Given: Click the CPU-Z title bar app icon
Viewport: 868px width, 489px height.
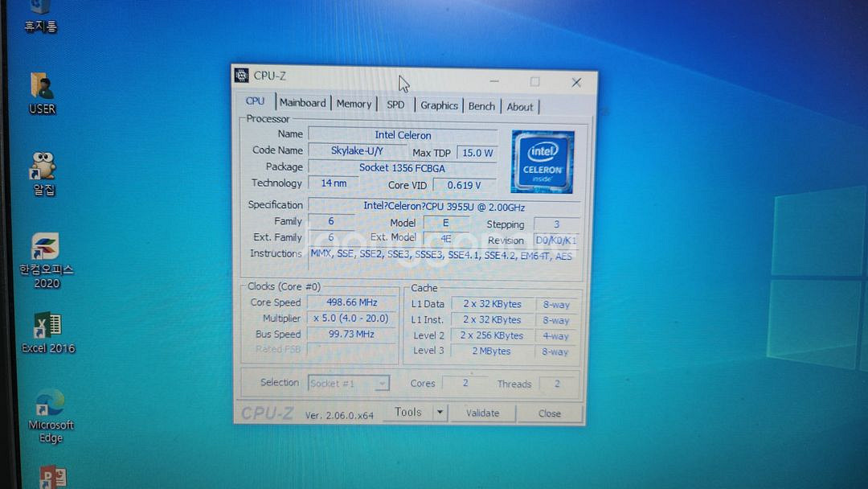Looking at the screenshot, I should coord(241,76).
